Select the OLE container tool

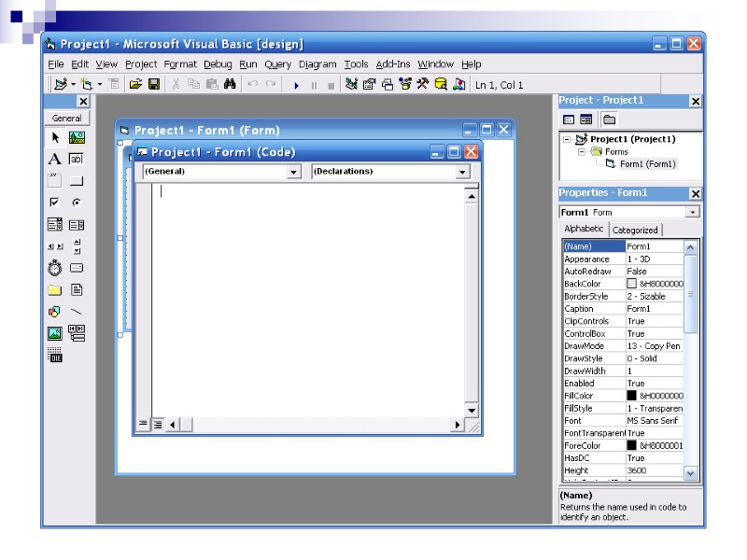click(55, 355)
